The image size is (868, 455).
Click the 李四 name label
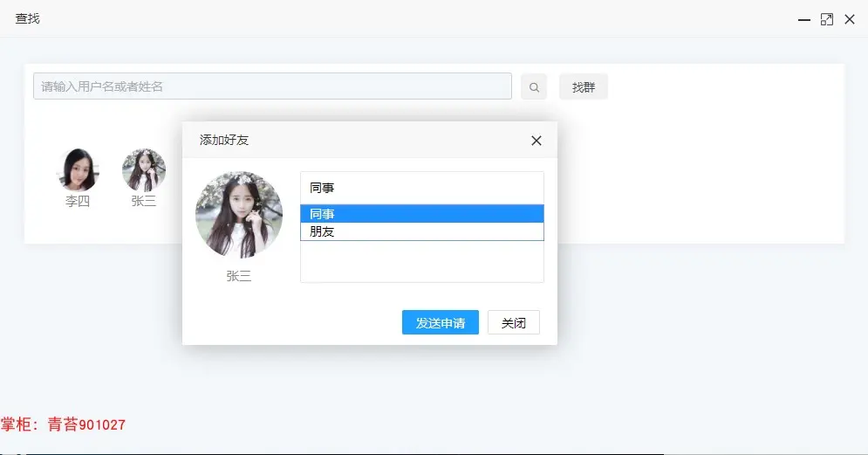pyautogui.click(x=78, y=201)
